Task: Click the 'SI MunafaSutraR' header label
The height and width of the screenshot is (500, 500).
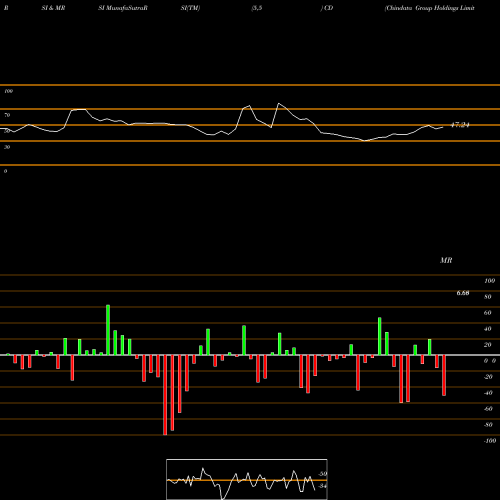Action: (x=123, y=8)
